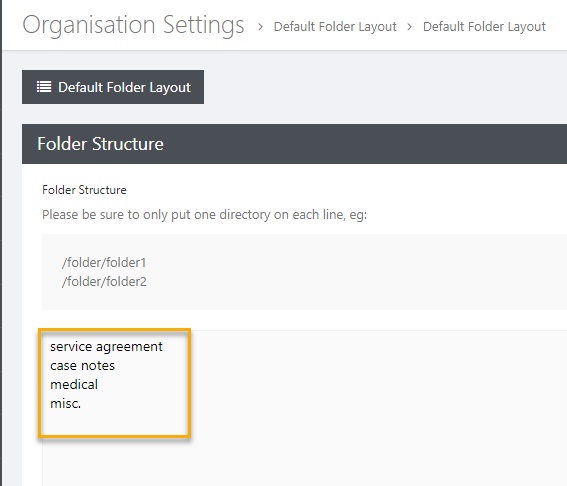
Task: Place cursor in the 'service agreement' line
Action: coord(106,346)
